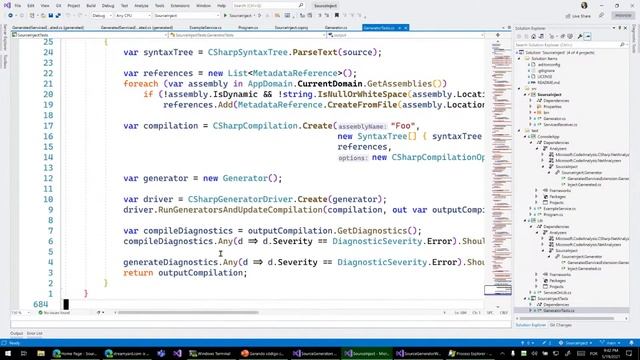This screenshot has height=360, width=640.
Task: Collapse the Solution Items folder
Action: point(520,59)
